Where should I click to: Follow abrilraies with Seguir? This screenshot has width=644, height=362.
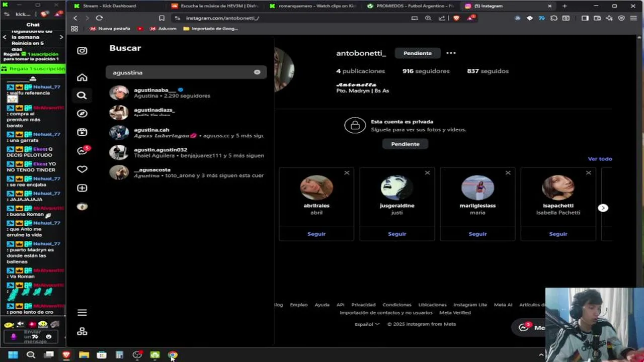point(316,234)
